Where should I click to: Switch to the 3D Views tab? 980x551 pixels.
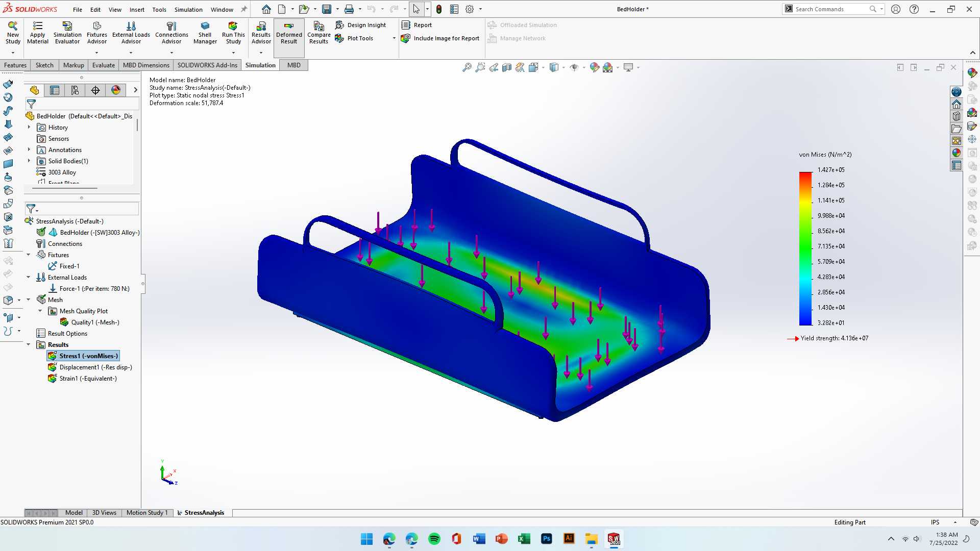pyautogui.click(x=104, y=513)
